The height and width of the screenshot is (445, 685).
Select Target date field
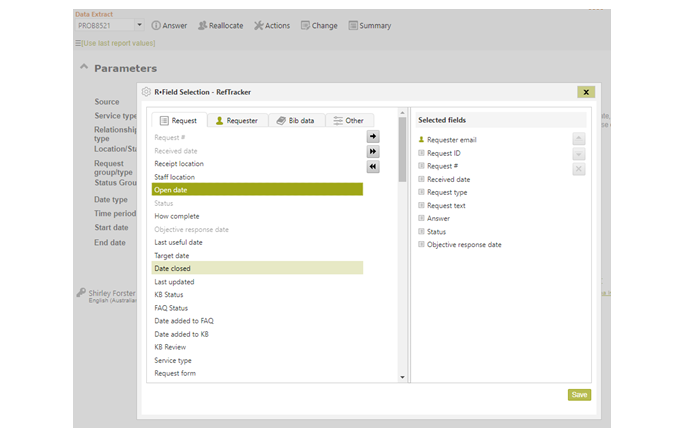257,255
